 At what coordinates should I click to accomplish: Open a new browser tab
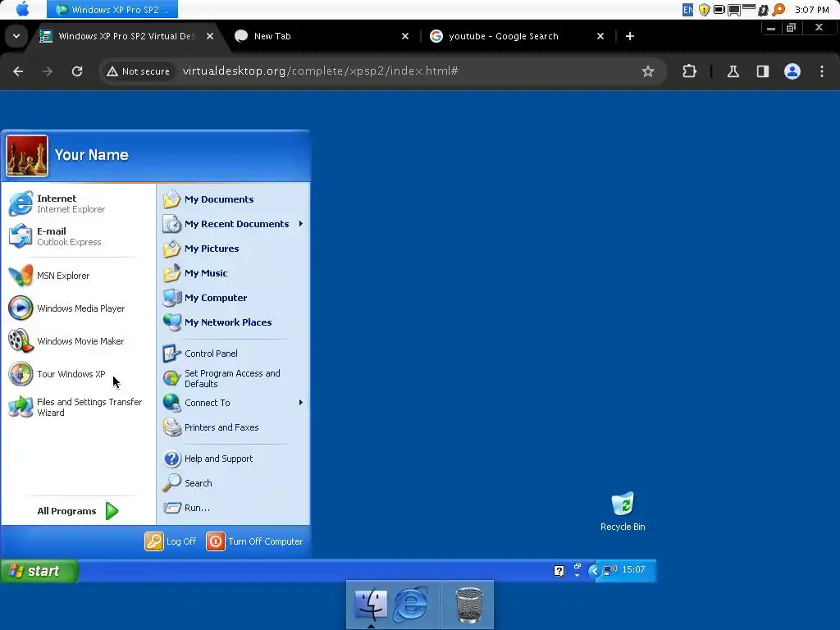click(x=630, y=36)
